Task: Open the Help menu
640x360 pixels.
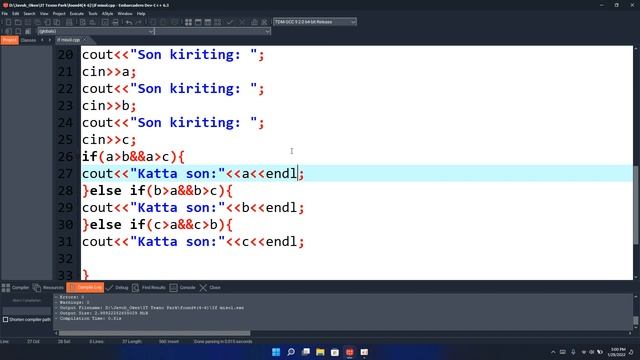Action: 141,13
